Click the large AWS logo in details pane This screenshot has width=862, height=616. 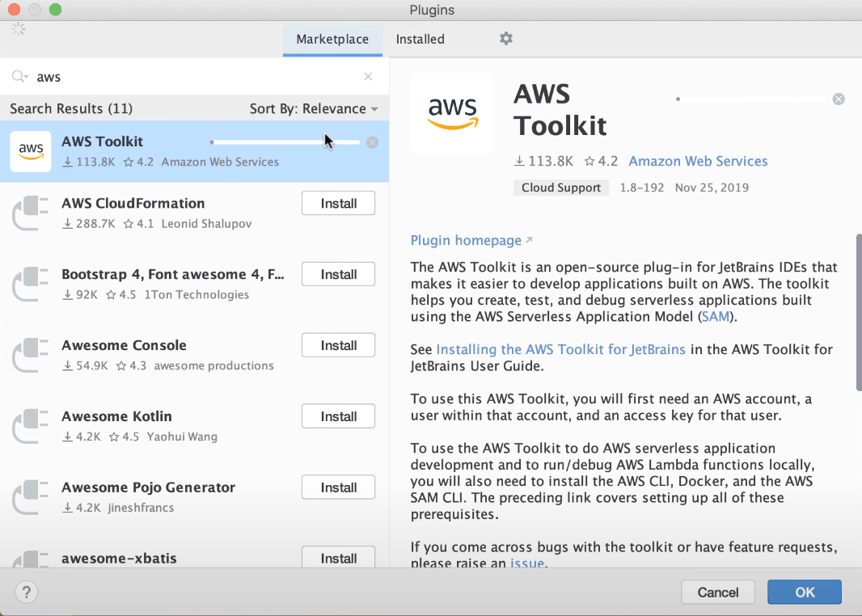[451, 112]
